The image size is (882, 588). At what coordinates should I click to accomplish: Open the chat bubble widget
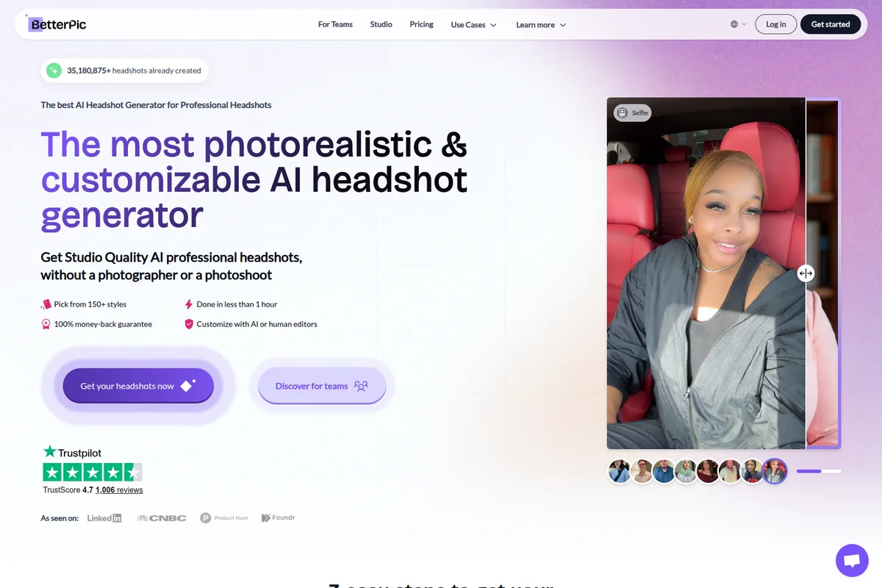pos(852,560)
